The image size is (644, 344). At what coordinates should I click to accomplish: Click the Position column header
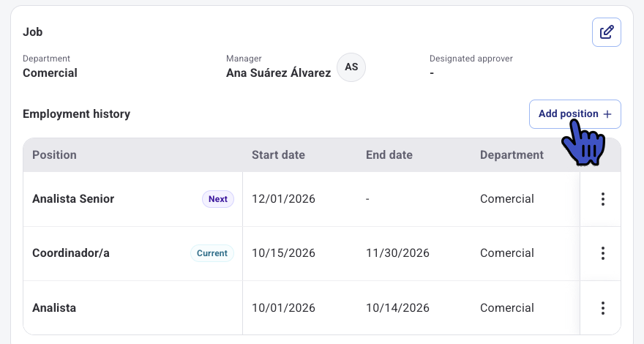[x=54, y=155]
